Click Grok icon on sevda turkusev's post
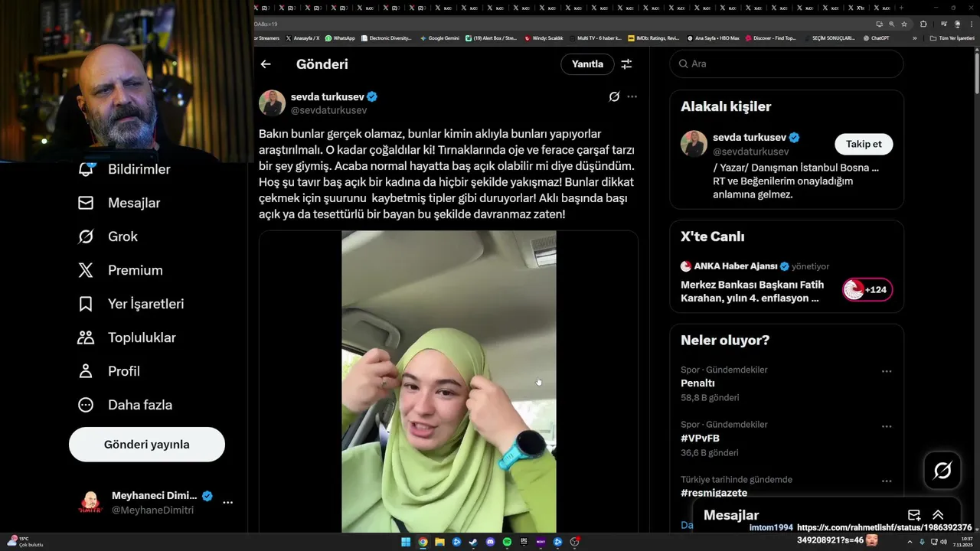The image size is (980, 551). (x=614, y=96)
